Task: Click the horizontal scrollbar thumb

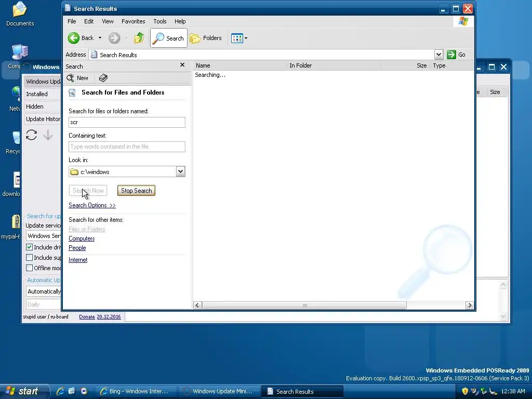Action: point(304,305)
